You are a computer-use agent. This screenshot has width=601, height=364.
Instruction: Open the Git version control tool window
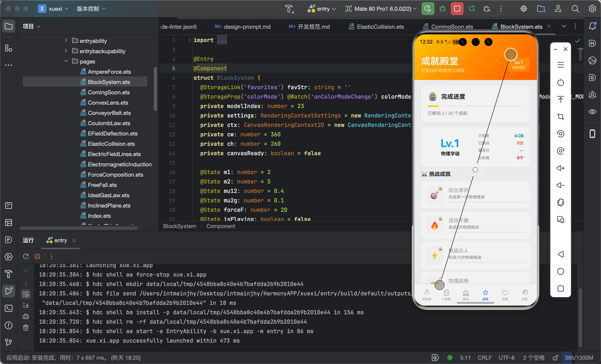(9, 342)
